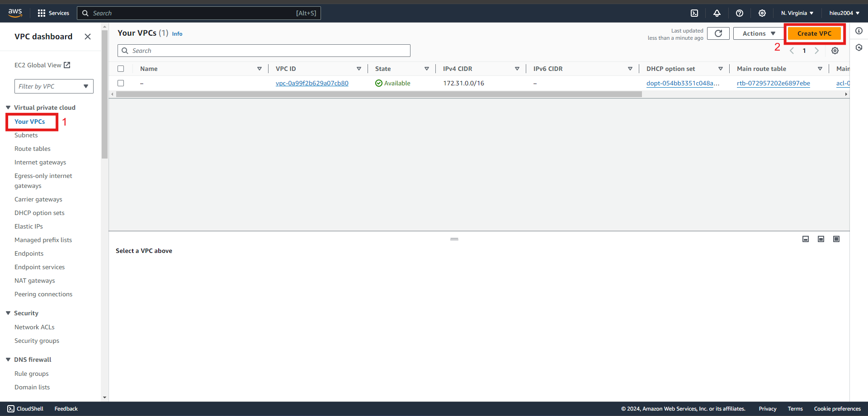Open the EC2 Global View external link
This screenshot has height=416, width=868.
pos(42,65)
